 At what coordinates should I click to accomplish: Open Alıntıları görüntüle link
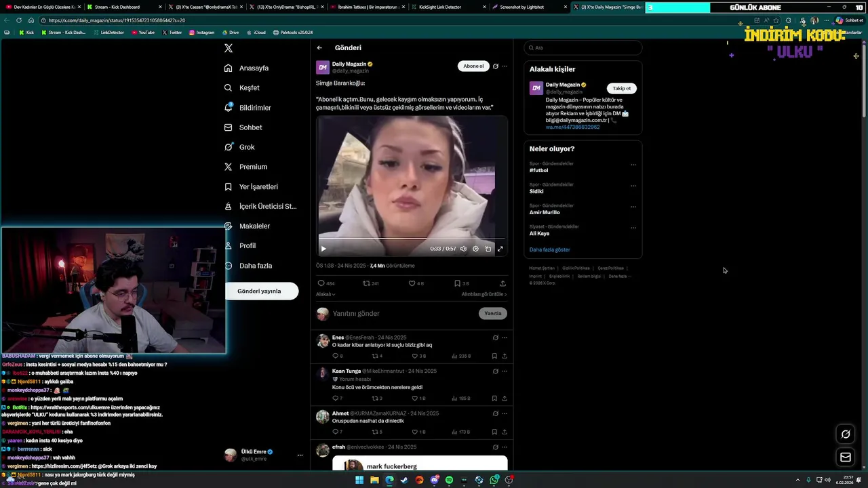(x=484, y=294)
